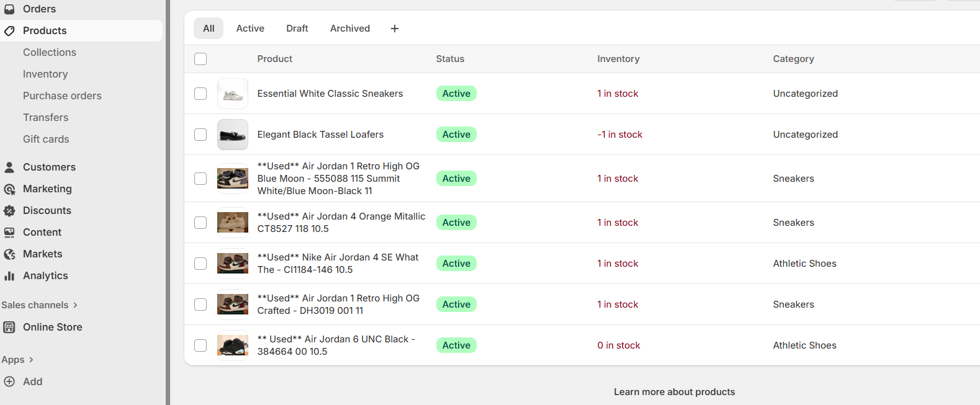Viewport: 980px width, 405px height.
Task: Click Air Jordan 6 UNC Black thumbnail
Action: coord(233,345)
